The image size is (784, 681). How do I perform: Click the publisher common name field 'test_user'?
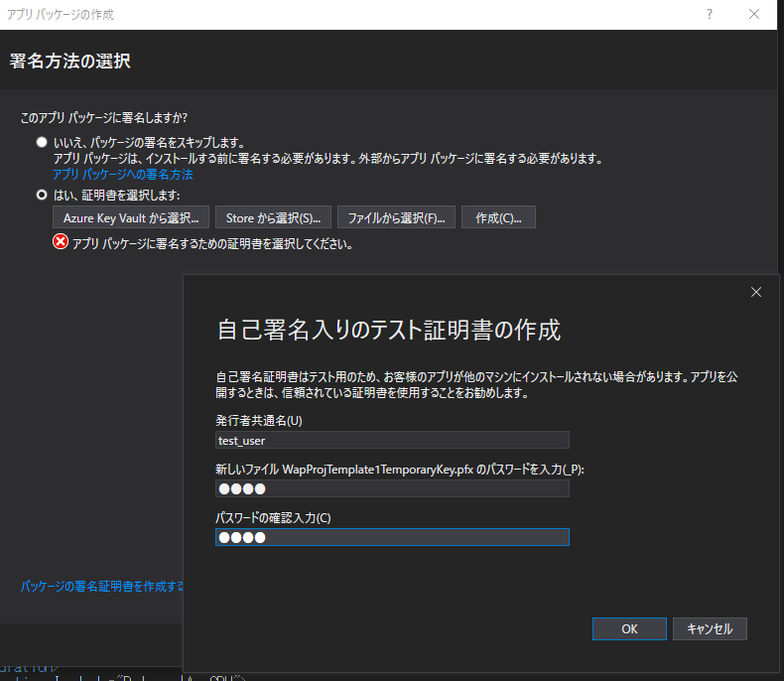(x=392, y=440)
